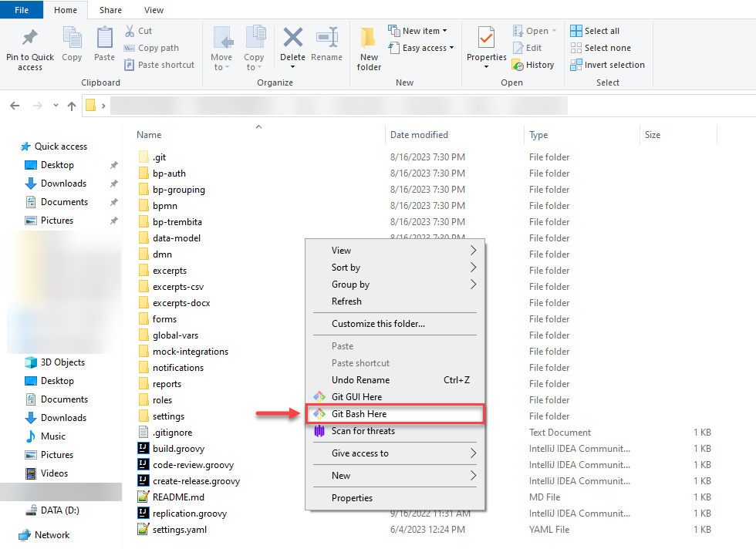Click the New folder icon
This screenshot has height=549, width=756.
[x=369, y=39]
